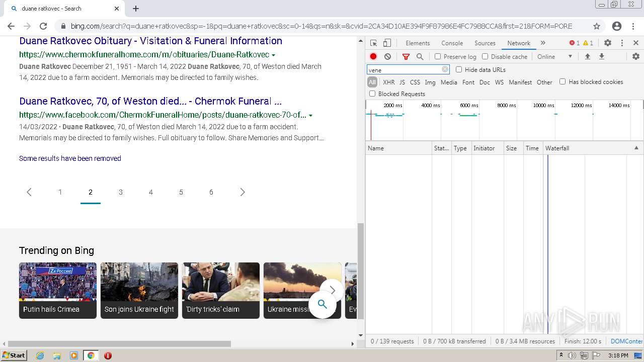The image size is (644, 362).
Task: Click the floating blue search button
Action: [323, 304]
